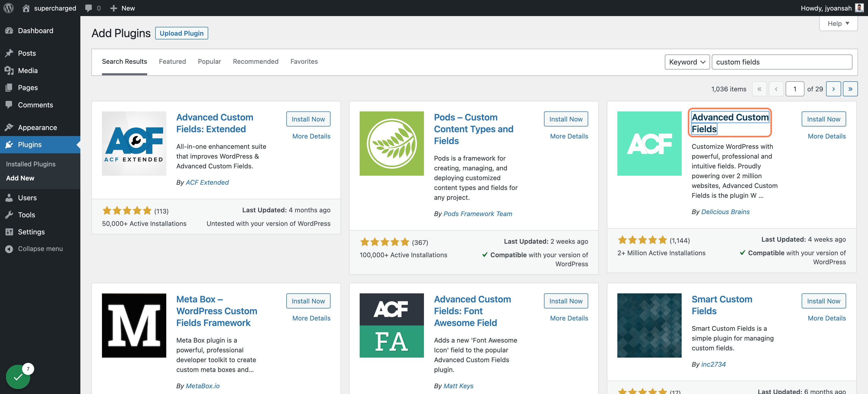Click the New plus icon in admin bar
Image resolution: width=868 pixels, height=394 pixels.
tap(114, 8)
